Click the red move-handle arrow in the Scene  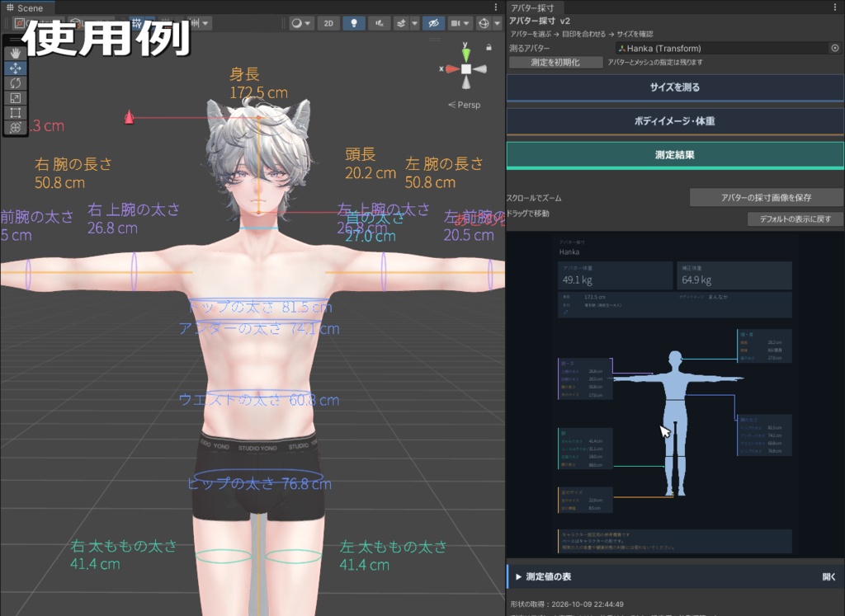click(x=129, y=117)
